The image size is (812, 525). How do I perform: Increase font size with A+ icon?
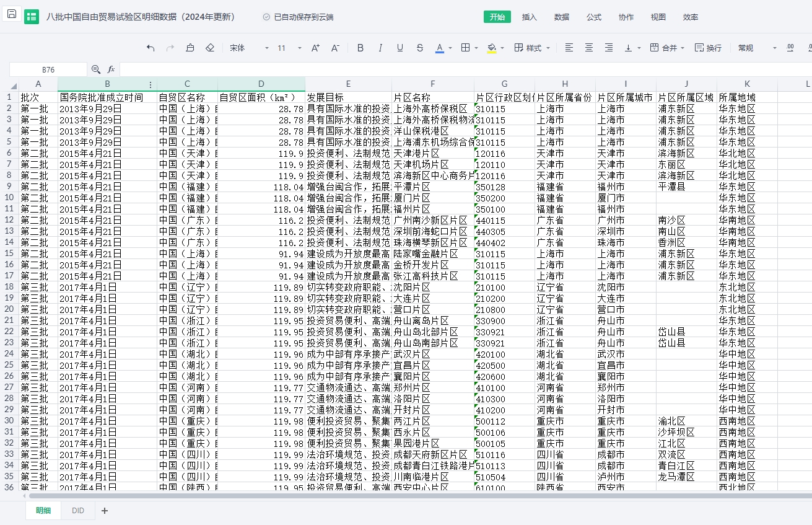pos(315,48)
